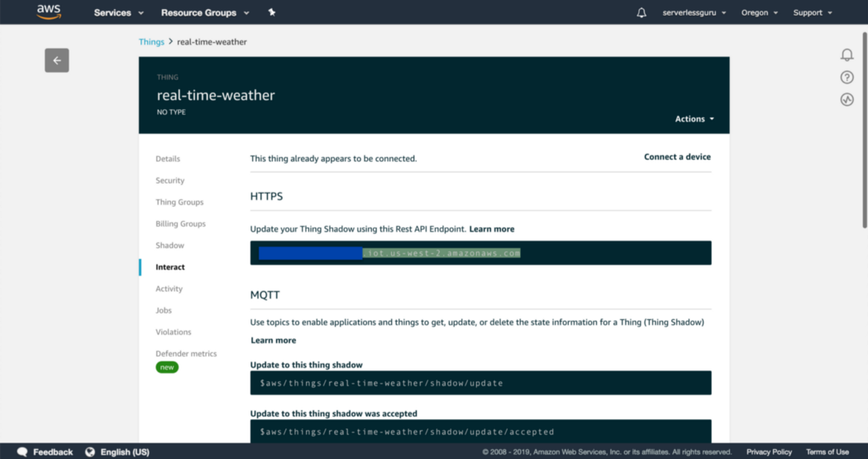Select the Shadow sidebar tab
This screenshot has width=868, height=459.
170,246
